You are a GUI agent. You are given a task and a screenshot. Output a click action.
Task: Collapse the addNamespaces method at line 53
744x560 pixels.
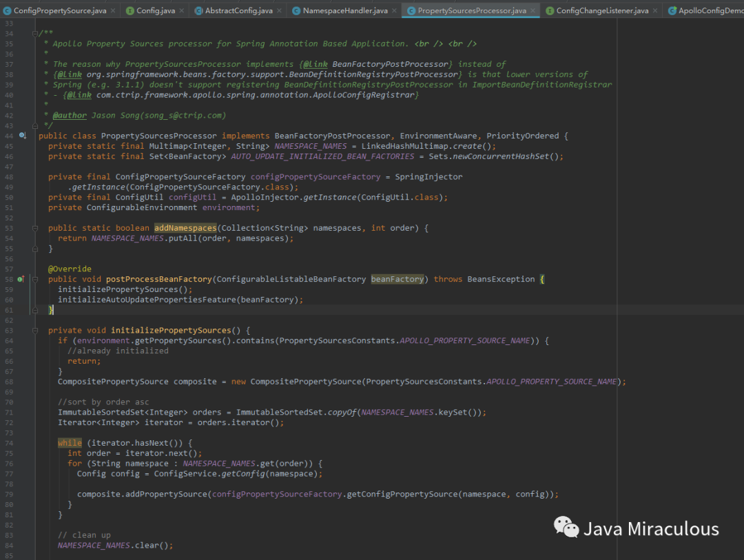tap(34, 228)
